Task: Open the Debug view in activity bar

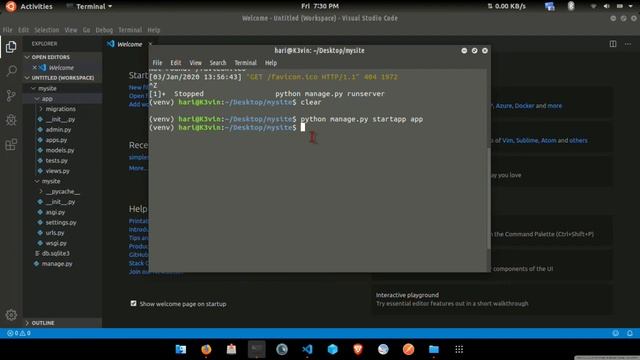Action: tap(11, 120)
